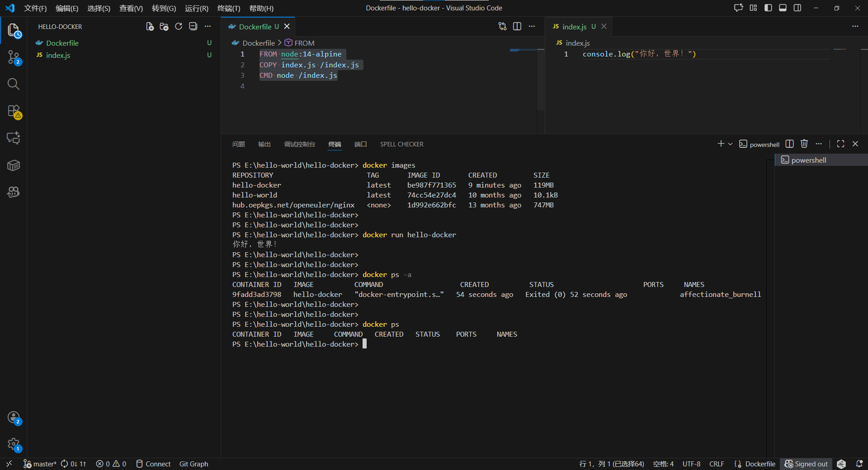
Task: Switch to the 调试控制台 panel tab
Action: point(299,144)
